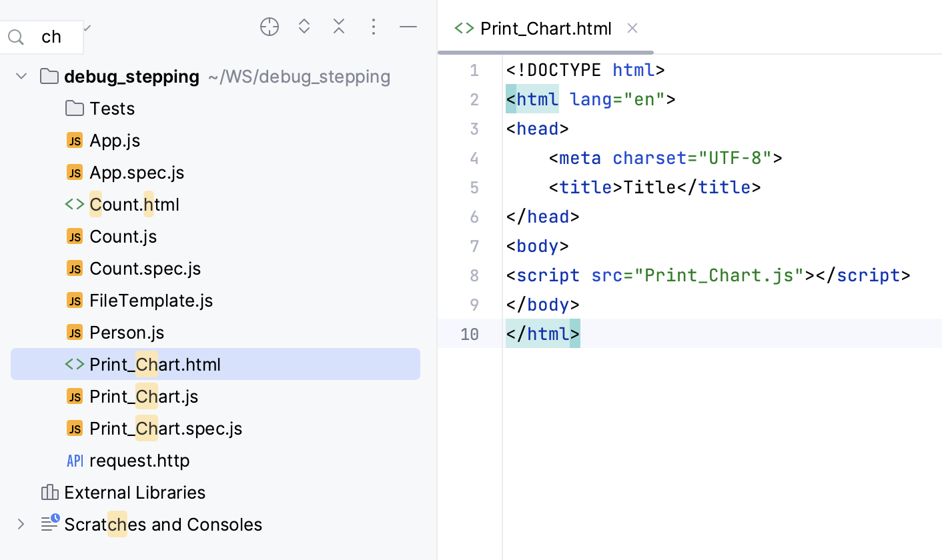Click the External Libraries icon

pos(49,493)
